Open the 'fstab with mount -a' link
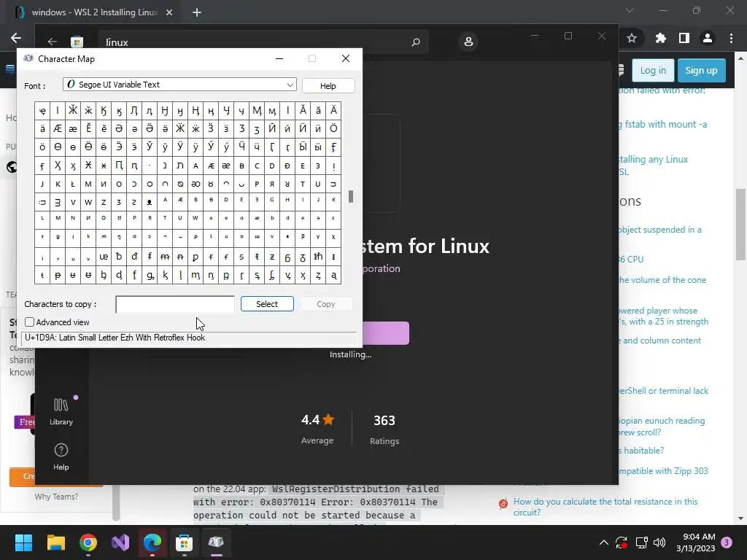Image resolution: width=747 pixels, height=560 pixels. click(662, 124)
